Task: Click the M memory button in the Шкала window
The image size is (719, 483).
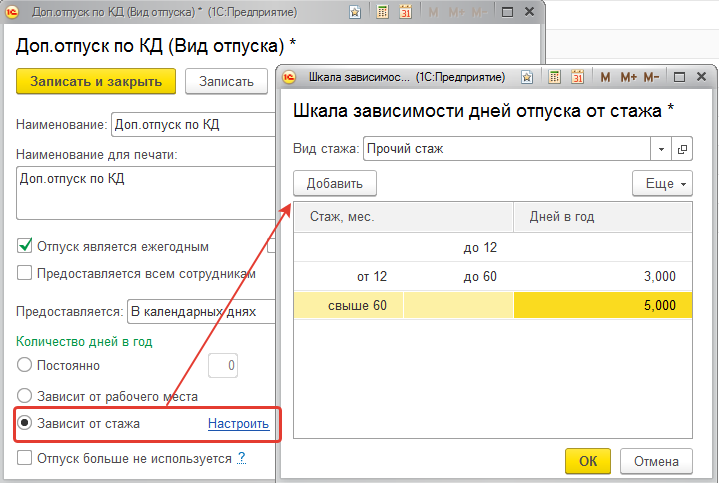Action: point(604,77)
